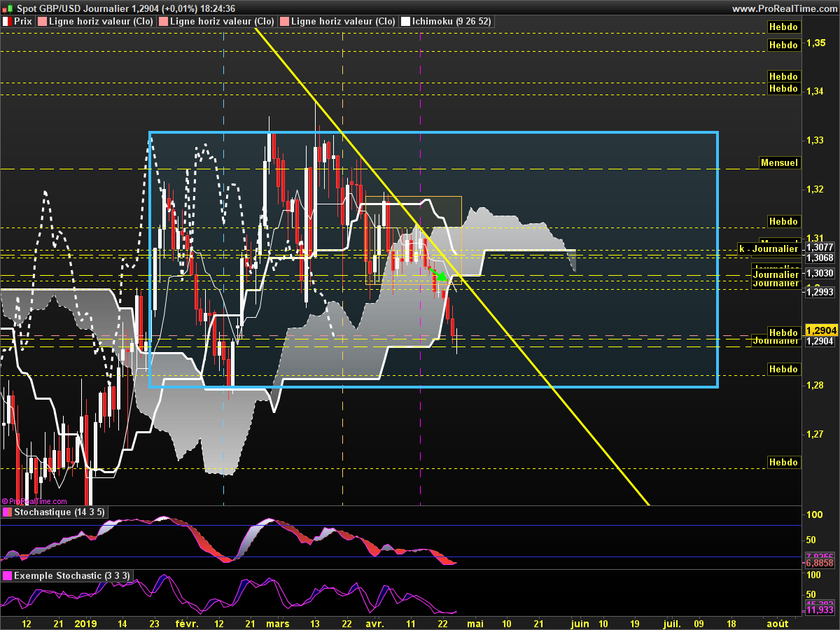This screenshot has width=840, height=630.
Task: Click the 1,28 price axis label
Action: [813, 386]
